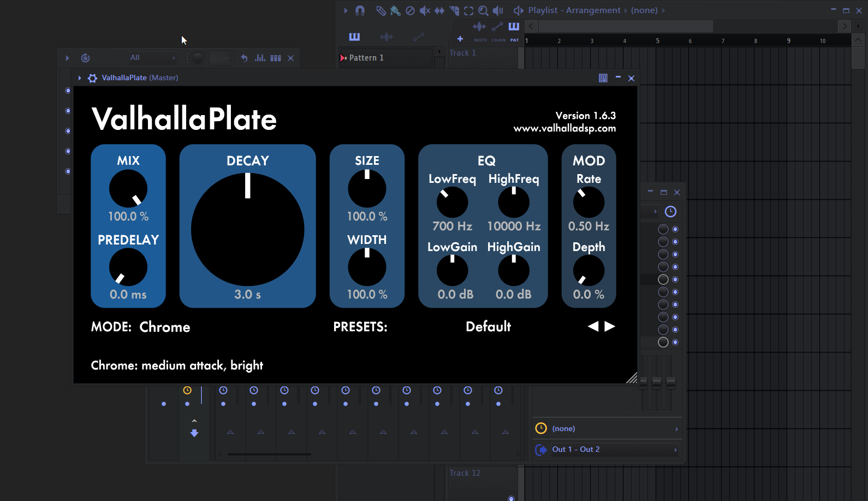Viewport: 868px width, 501px height.
Task: Select the Playback speaker tool in Playlist
Action: (x=498, y=10)
